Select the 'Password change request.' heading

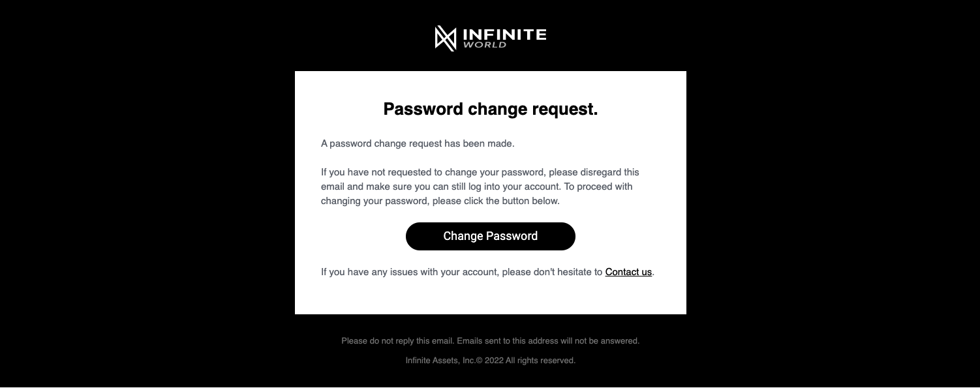pyautogui.click(x=491, y=109)
